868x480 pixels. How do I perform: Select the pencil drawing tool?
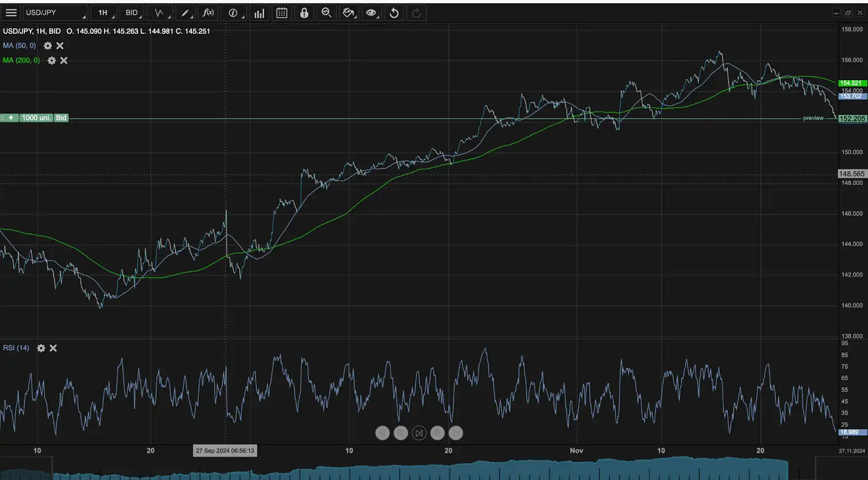click(x=186, y=13)
